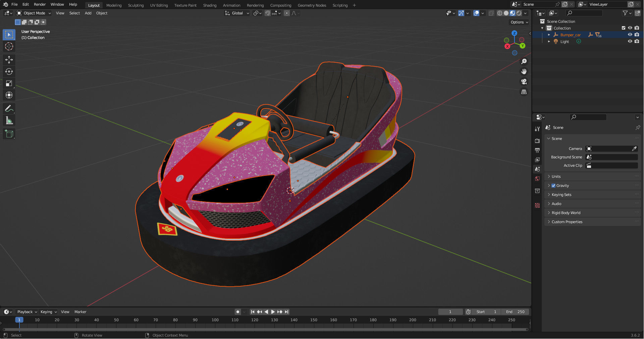644x339 pixels.
Task: Click the End frame 250 field
Action: (x=515, y=312)
